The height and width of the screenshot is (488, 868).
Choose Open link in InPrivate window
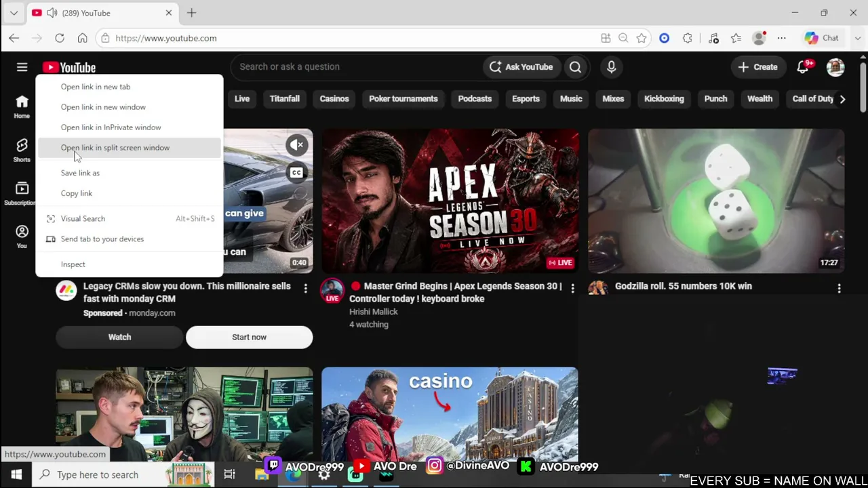[x=129, y=127]
